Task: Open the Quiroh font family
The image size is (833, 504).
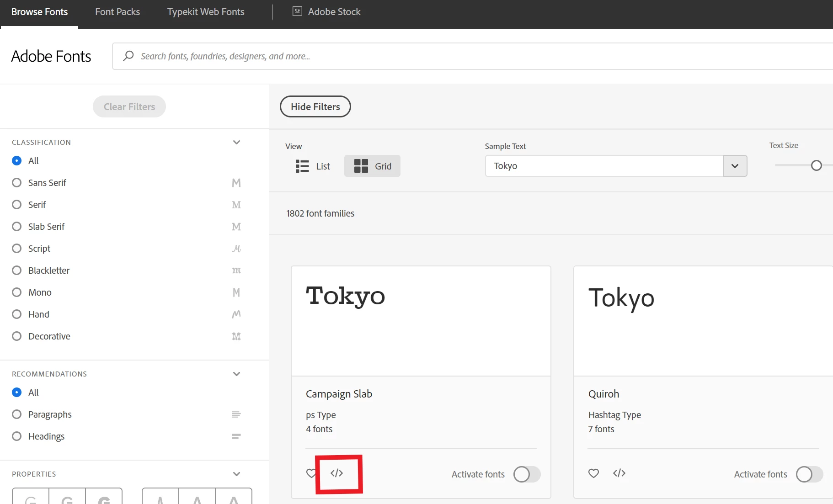Action: pyautogui.click(x=603, y=394)
